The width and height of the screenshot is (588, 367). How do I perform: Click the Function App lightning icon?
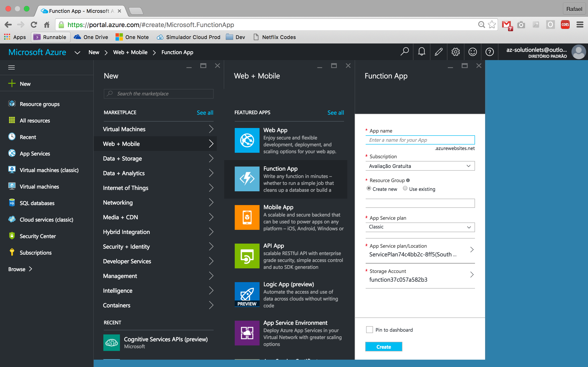pyautogui.click(x=247, y=179)
